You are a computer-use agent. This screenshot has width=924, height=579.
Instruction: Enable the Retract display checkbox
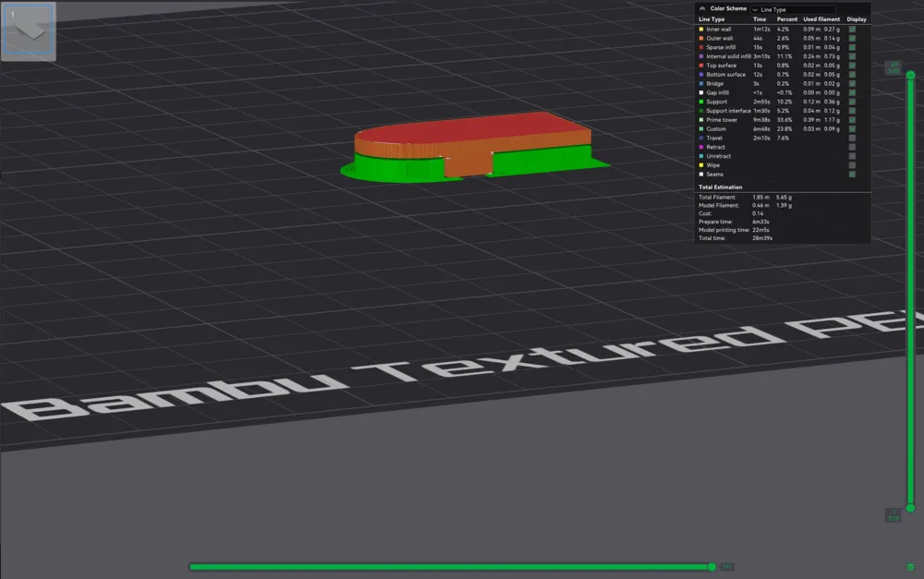click(x=852, y=147)
